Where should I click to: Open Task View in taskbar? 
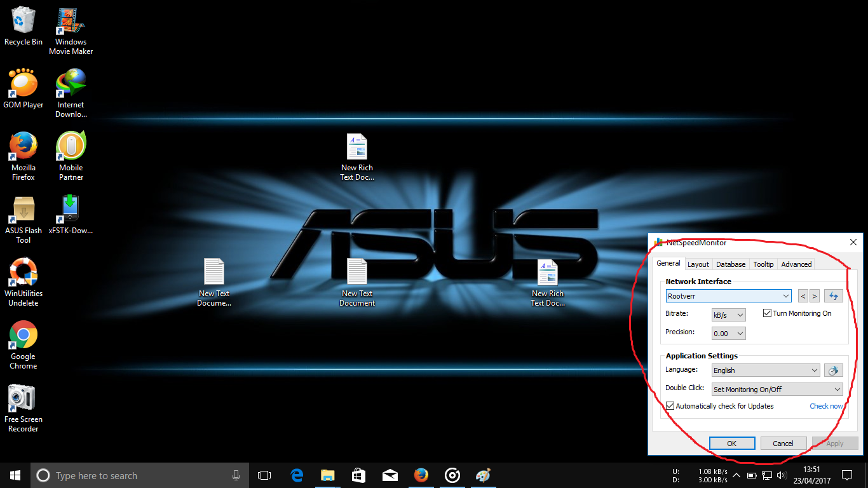(264, 475)
